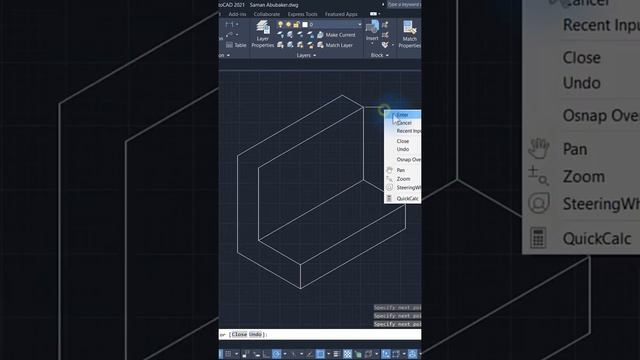Click the layer Unisolate icon
This screenshot has width=640, height=360.
coord(290,45)
